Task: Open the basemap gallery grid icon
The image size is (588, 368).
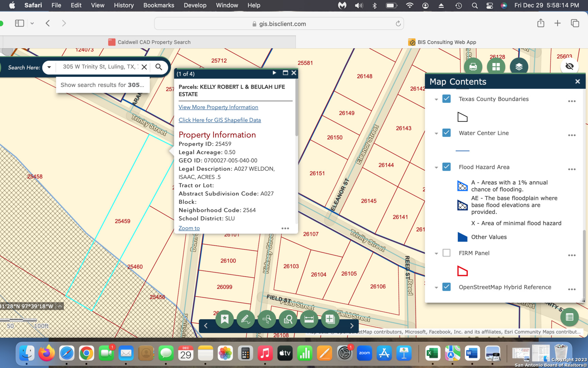Action: coord(496,67)
